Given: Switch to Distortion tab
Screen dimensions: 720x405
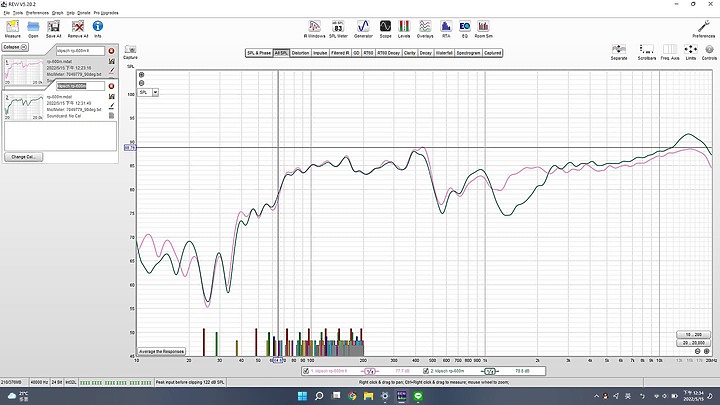Looking at the screenshot, I should click(x=300, y=53).
